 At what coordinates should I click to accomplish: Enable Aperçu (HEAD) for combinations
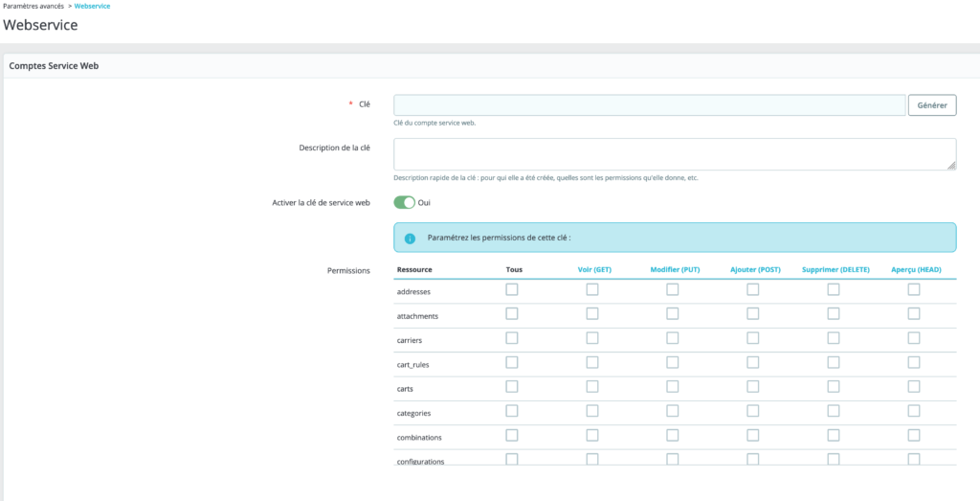point(914,435)
